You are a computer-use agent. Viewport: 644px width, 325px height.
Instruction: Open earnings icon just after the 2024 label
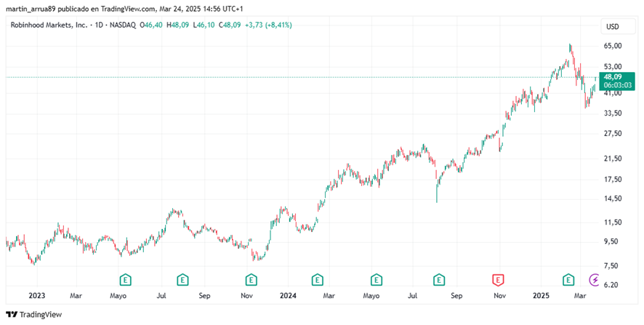click(317, 279)
